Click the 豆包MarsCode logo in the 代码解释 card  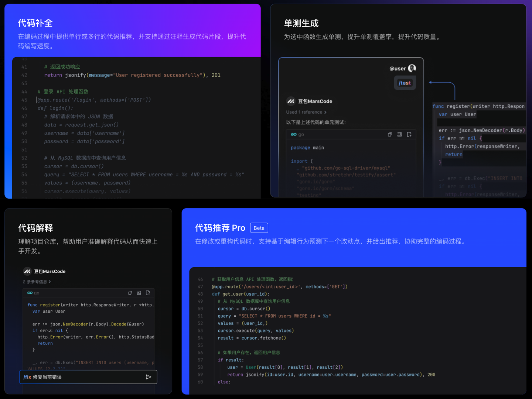(x=27, y=271)
